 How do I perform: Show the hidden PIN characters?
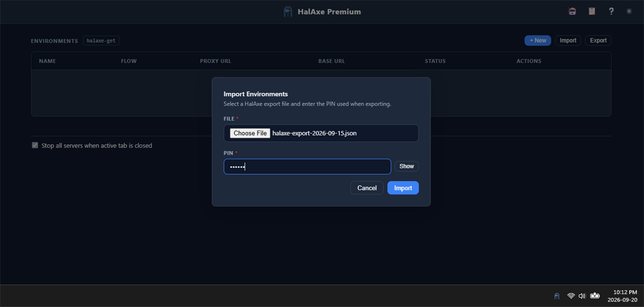[x=406, y=166]
